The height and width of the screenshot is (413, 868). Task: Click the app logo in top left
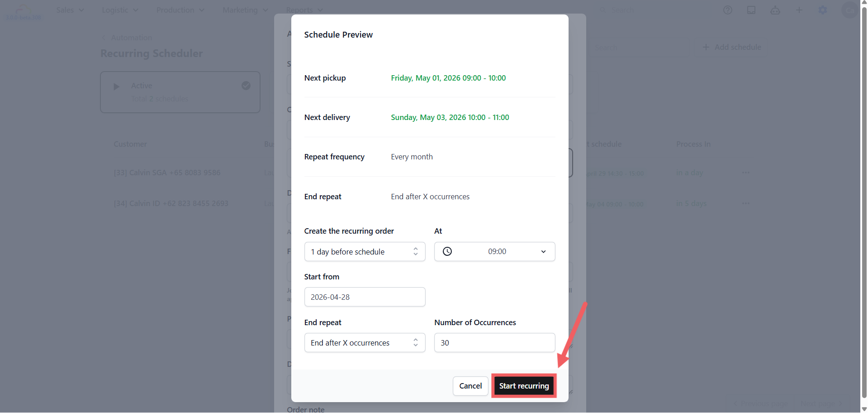click(23, 12)
